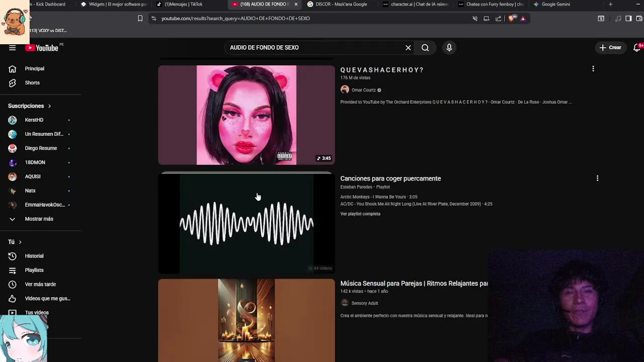The width and height of the screenshot is (644, 362).
Task: Click the browser address bar URL
Action: coord(235,19)
